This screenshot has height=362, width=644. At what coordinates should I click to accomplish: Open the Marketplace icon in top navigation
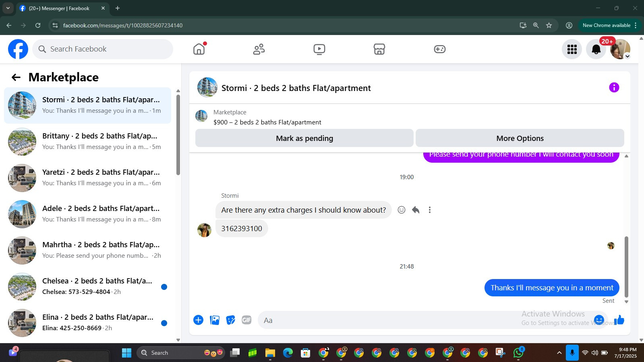(x=379, y=49)
